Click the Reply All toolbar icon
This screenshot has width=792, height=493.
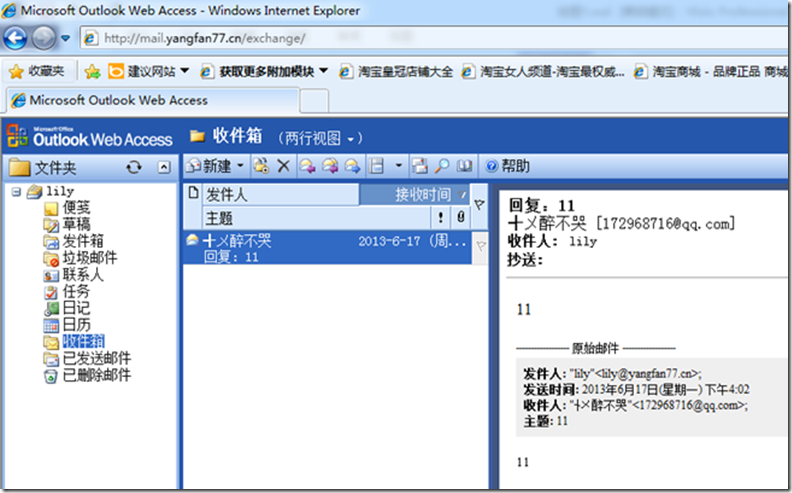(x=330, y=166)
